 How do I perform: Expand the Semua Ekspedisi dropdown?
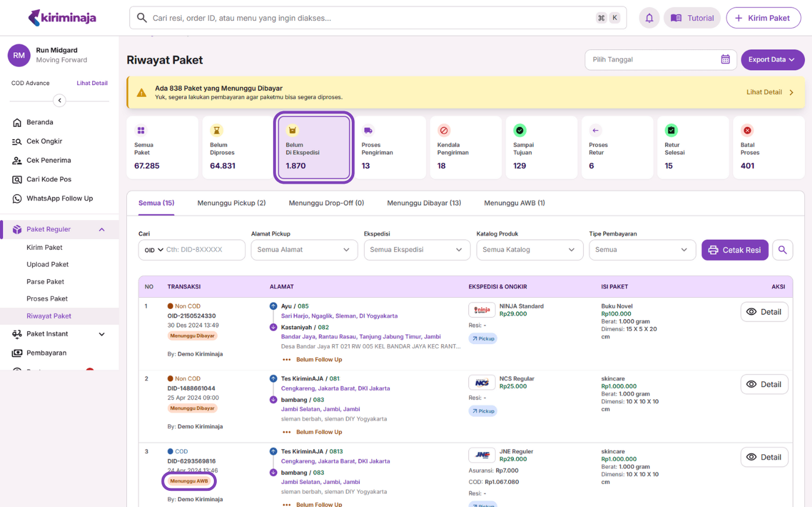click(417, 250)
